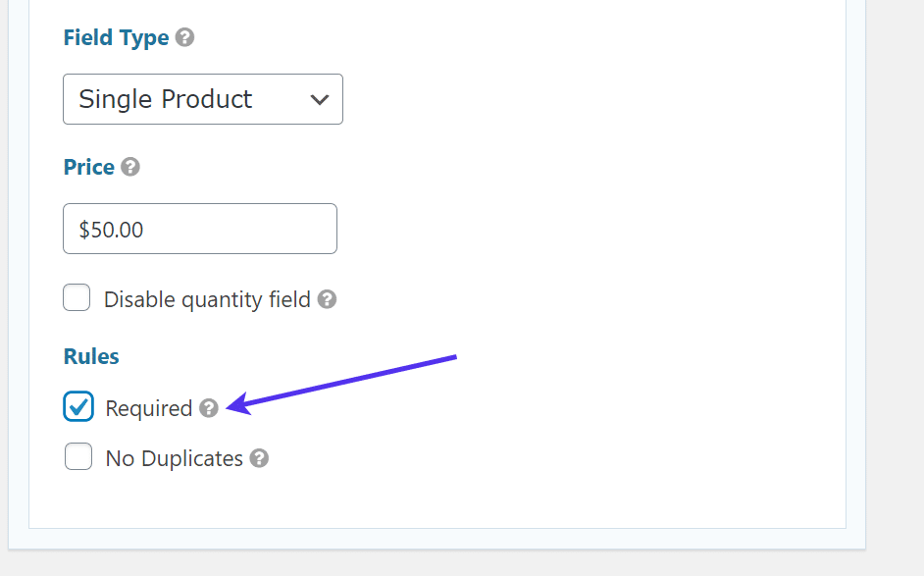Image resolution: width=924 pixels, height=576 pixels.
Task: Click the help icon beside Price
Action: pos(130,167)
